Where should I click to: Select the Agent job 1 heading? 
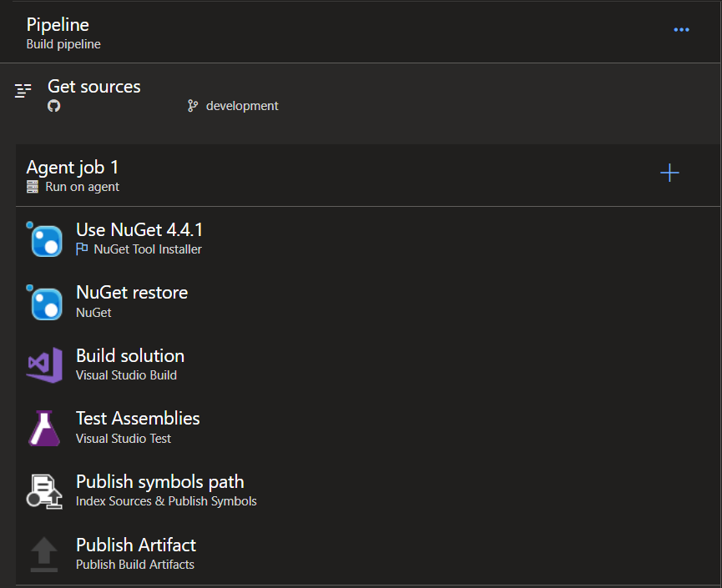[x=73, y=168]
